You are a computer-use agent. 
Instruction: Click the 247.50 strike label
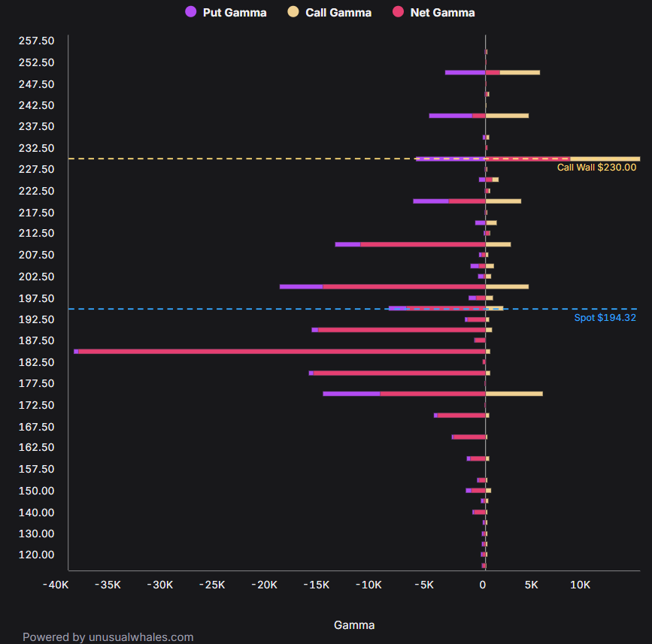(37, 84)
